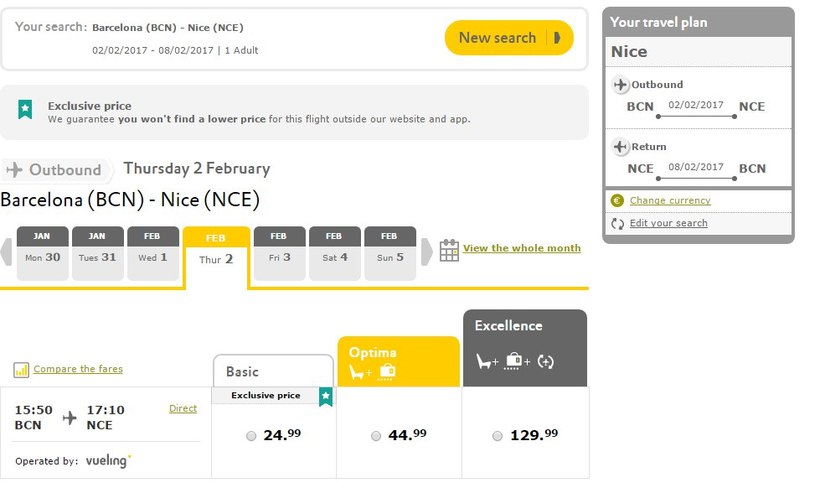Click the Compare the fares chart icon
This screenshot has width=820, height=493.
coord(22,370)
